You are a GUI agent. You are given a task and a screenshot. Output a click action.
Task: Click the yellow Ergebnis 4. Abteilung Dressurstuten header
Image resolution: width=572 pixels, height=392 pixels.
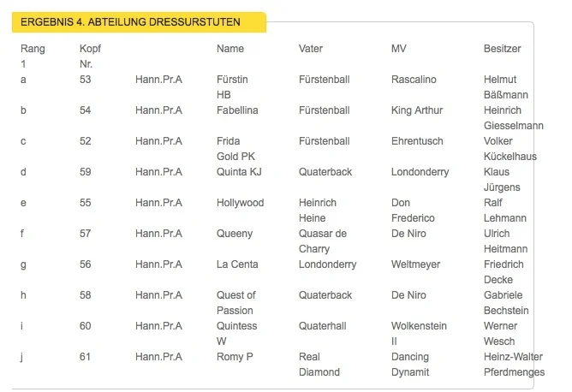coord(139,22)
